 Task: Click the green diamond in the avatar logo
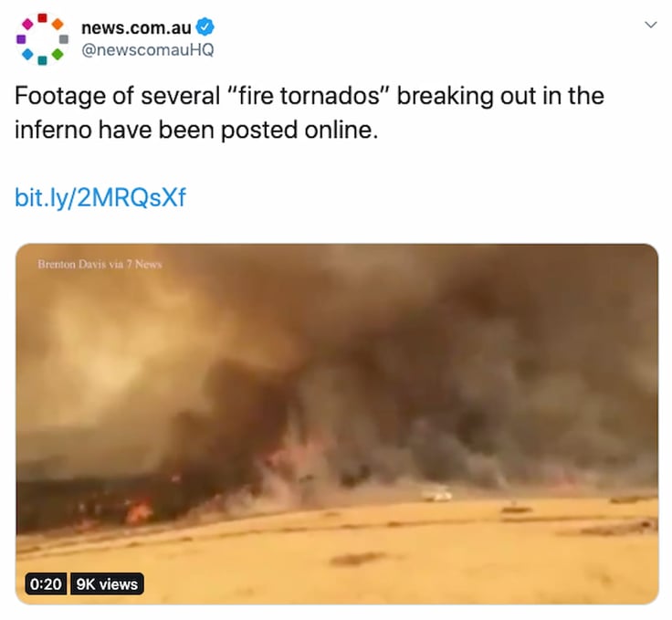point(58,54)
